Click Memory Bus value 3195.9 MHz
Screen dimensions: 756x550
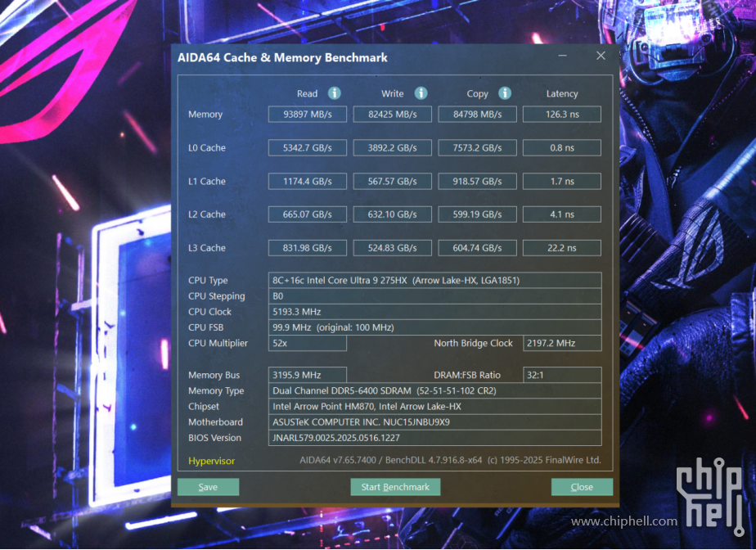[308, 375]
